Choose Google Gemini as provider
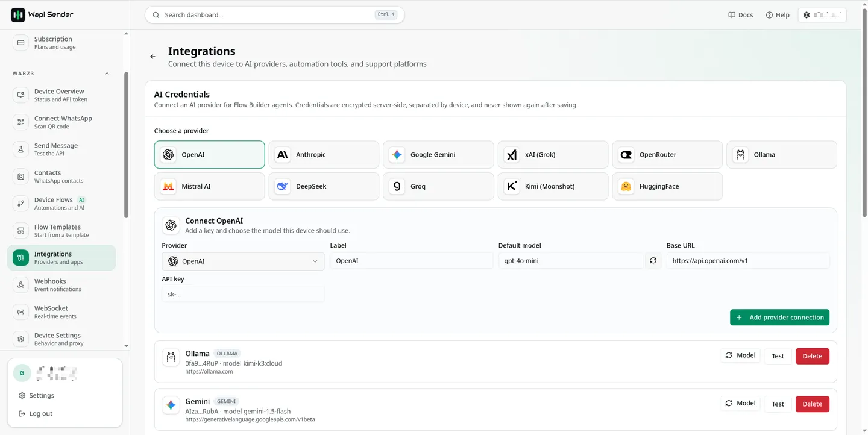The height and width of the screenshot is (435, 868). [438, 155]
